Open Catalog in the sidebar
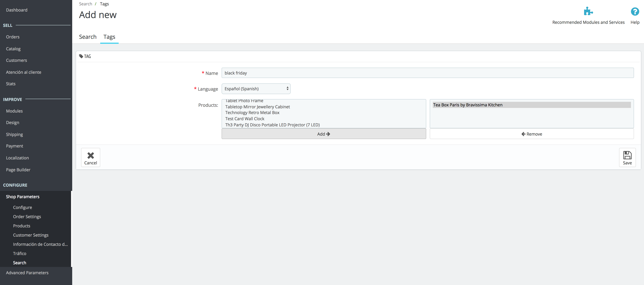Screen dimensions: 644x285 pos(13,49)
